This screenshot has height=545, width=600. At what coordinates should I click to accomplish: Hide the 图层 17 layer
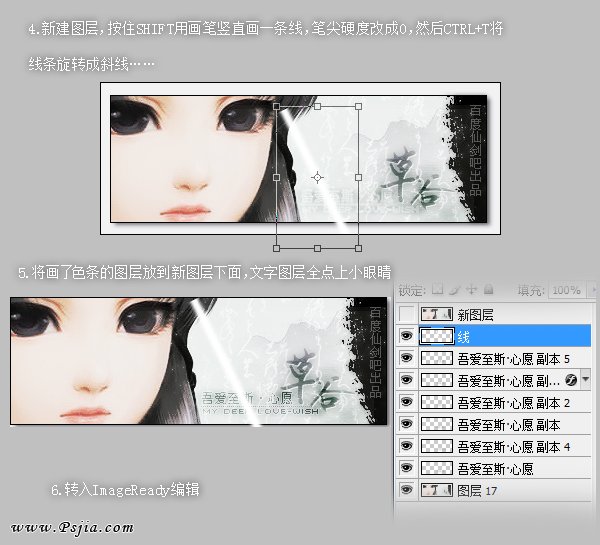pyautogui.click(x=406, y=490)
